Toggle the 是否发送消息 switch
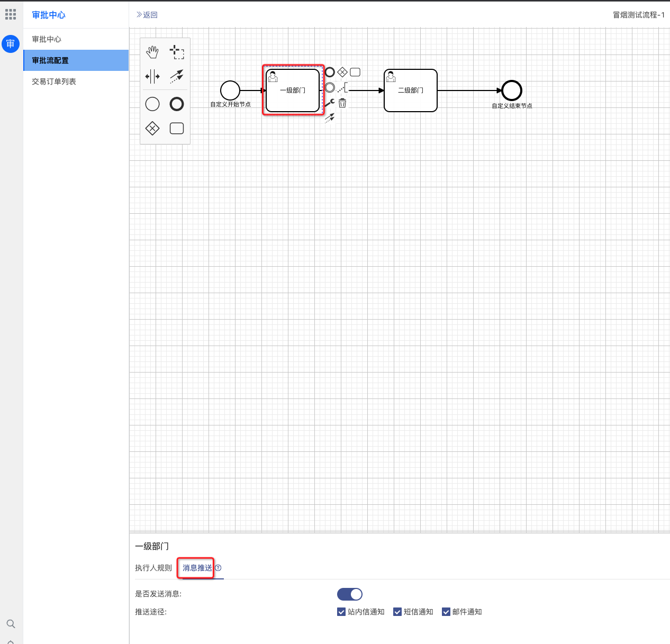The height and width of the screenshot is (644, 670). coord(350,594)
